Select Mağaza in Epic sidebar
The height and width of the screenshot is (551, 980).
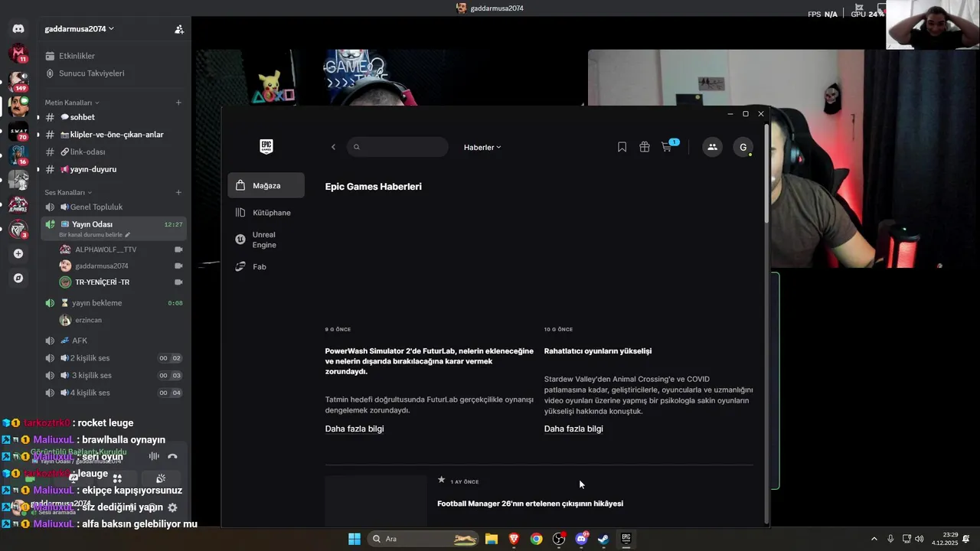(x=266, y=185)
